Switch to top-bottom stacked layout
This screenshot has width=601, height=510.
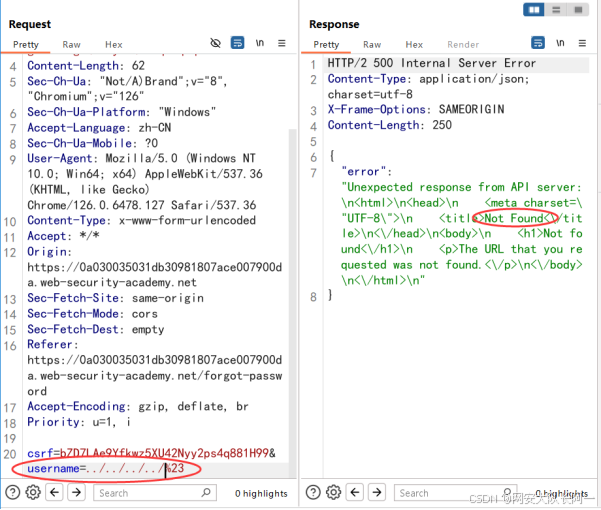click(x=555, y=10)
